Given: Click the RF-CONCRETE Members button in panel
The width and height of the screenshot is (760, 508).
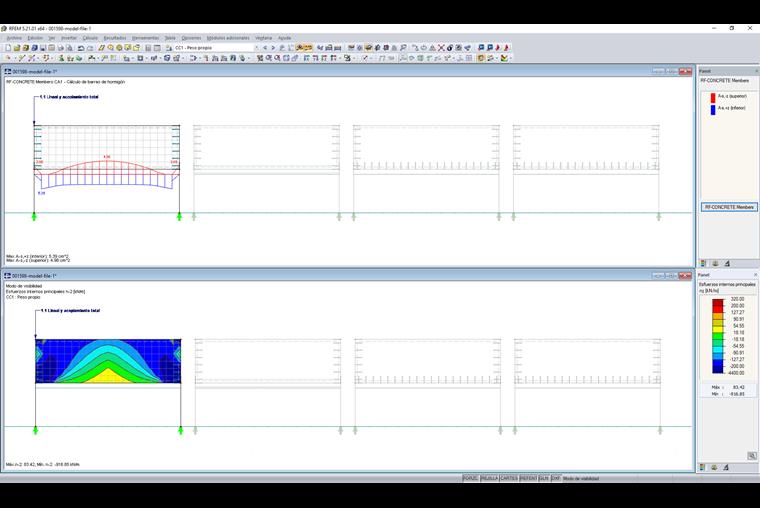Looking at the screenshot, I should [729, 207].
